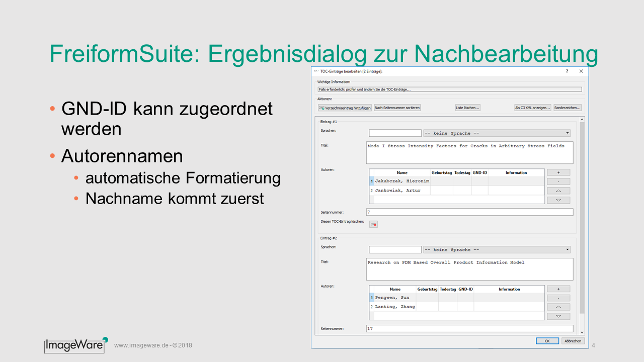
Task: Click Information column header in Eintrag #2
Action: click(509, 289)
